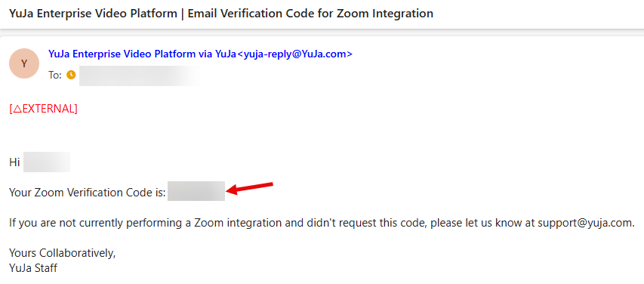Click the yuja-reply@YuJa.com sender address
This screenshot has width=644, height=284.
click(296, 54)
